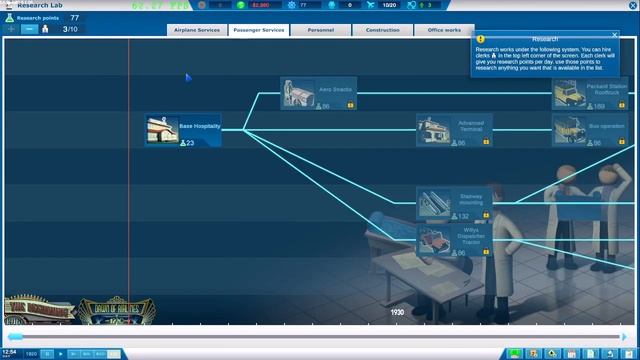Click the timeline scrollbar handle on the left
640x360 pixels.
pyautogui.click(x=16, y=337)
